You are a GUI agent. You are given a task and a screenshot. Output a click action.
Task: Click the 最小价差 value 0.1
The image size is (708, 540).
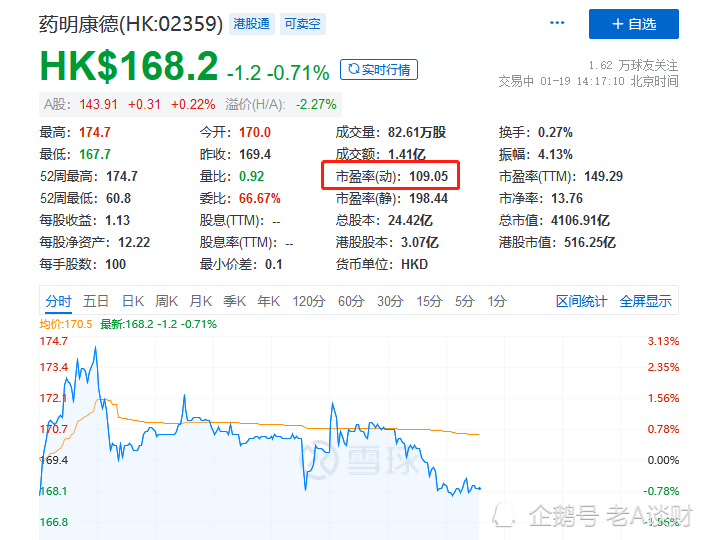click(274, 264)
